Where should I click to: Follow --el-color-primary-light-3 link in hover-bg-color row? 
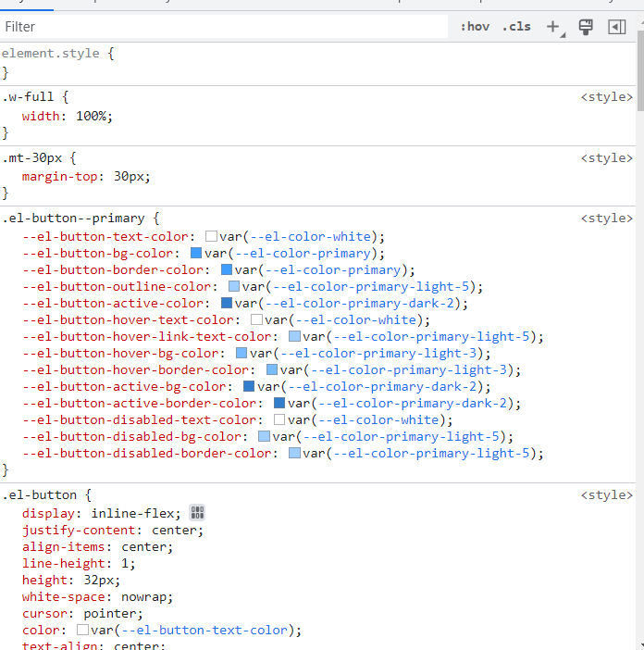[378, 353]
